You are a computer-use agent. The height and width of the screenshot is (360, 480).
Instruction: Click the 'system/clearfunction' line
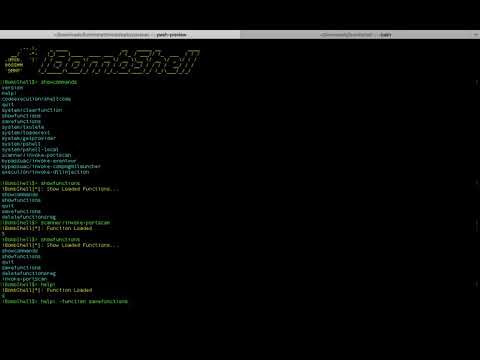(32, 110)
